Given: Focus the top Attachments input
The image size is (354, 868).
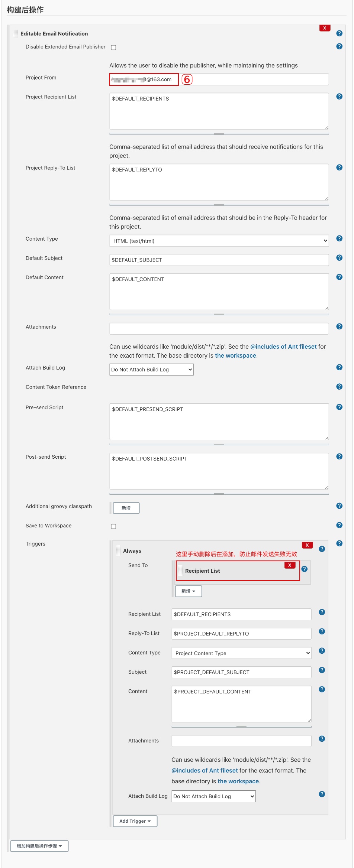Looking at the screenshot, I should [219, 329].
